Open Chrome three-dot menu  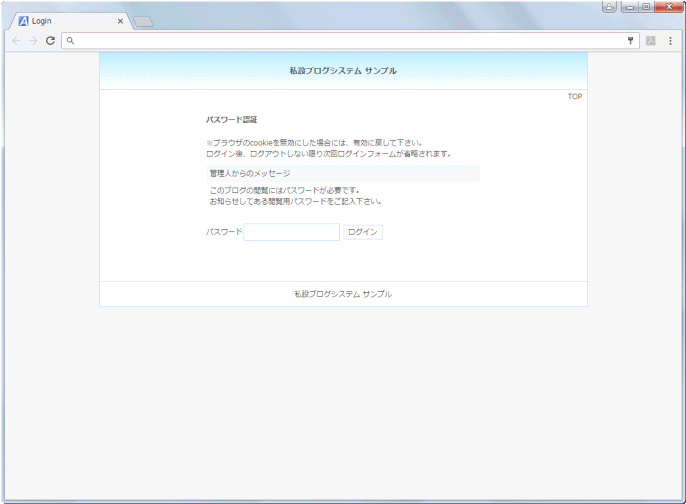pyautogui.click(x=670, y=41)
